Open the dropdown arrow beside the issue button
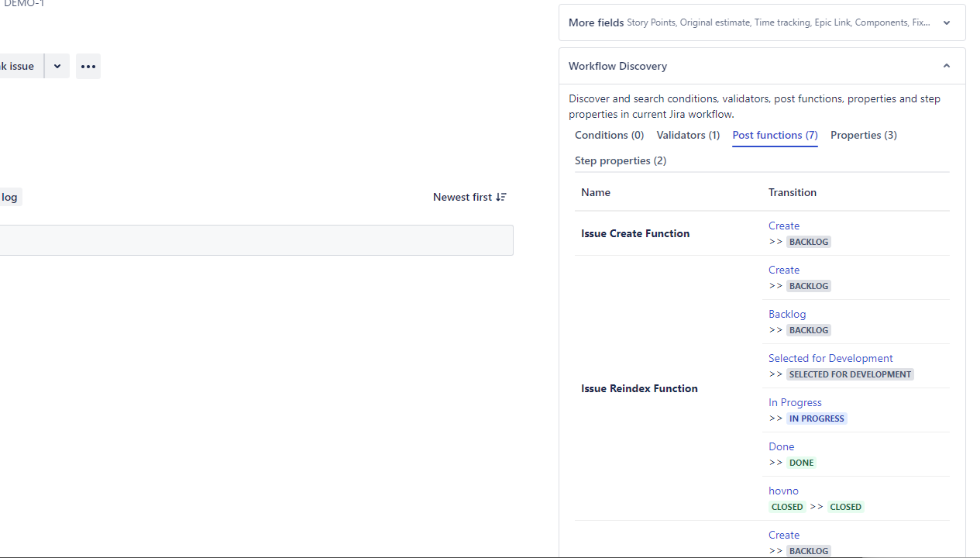 coord(57,67)
